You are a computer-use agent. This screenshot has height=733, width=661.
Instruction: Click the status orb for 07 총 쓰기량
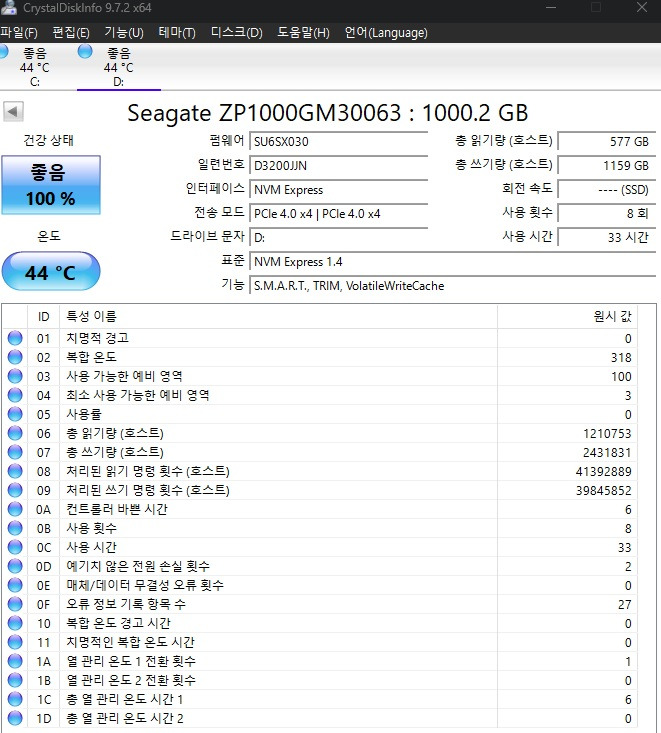tap(15, 452)
